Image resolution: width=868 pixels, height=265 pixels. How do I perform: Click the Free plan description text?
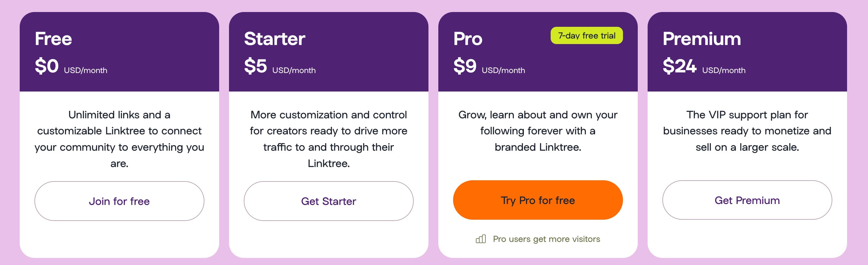(120, 139)
